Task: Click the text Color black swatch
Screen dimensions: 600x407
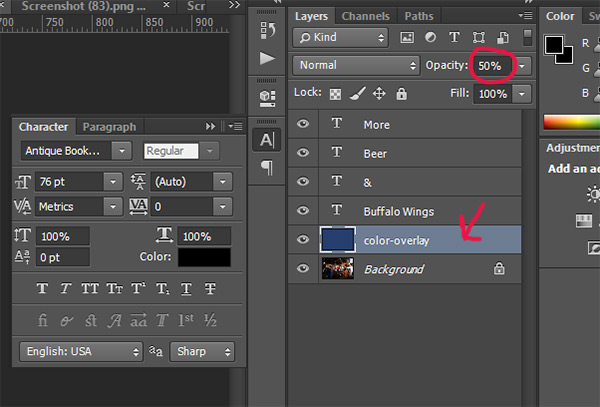Action: coord(204,257)
